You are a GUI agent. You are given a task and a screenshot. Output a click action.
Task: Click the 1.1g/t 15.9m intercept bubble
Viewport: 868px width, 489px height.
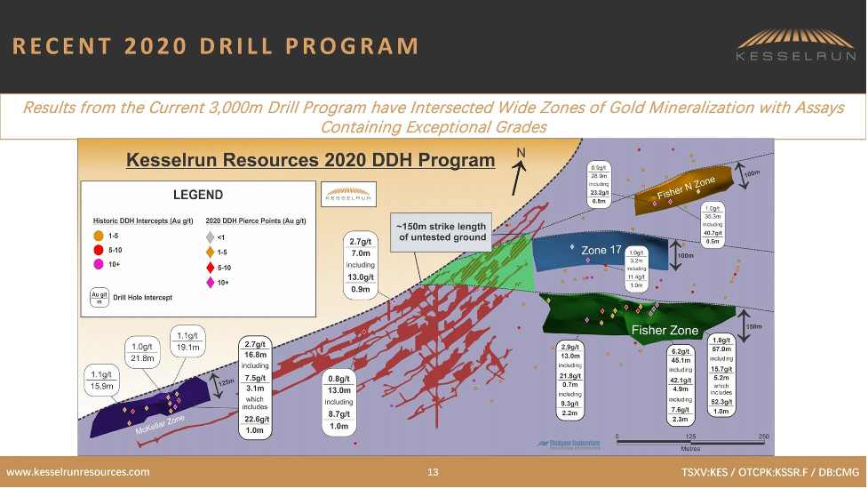tap(102, 381)
